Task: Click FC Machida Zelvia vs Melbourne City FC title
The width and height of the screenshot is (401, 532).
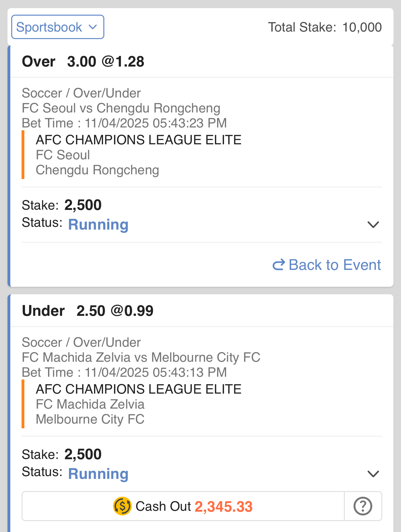Action: (x=141, y=357)
